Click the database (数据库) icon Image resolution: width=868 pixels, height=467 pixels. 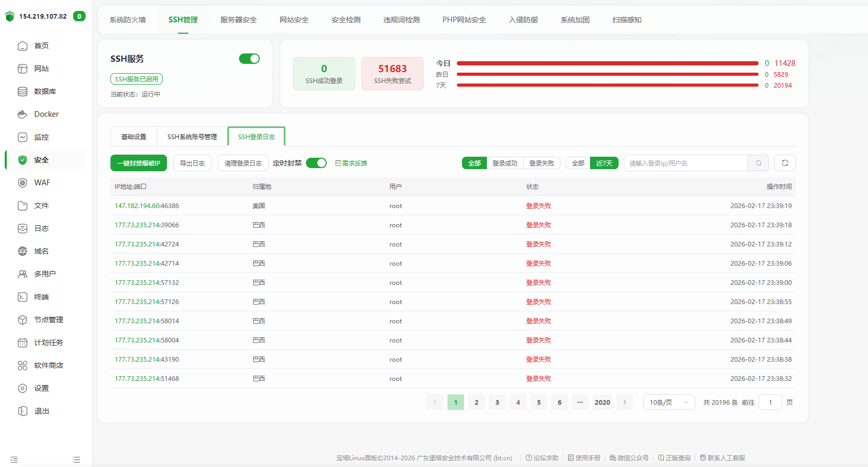(22, 91)
